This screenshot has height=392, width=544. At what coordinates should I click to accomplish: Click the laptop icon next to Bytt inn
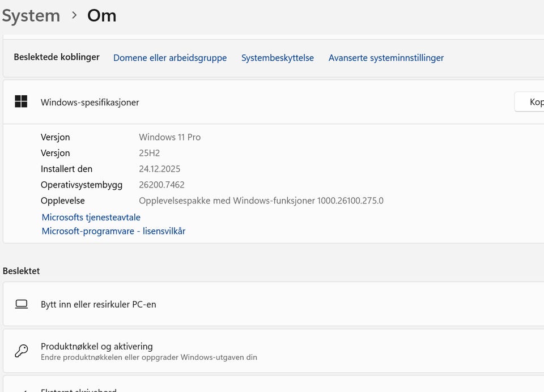coord(21,304)
